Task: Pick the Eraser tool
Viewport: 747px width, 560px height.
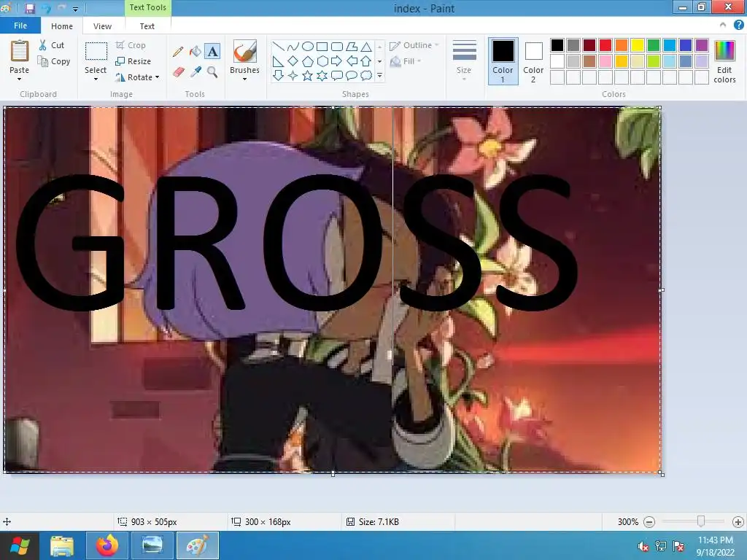Action: pyautogui.click(x=178, y=72)
